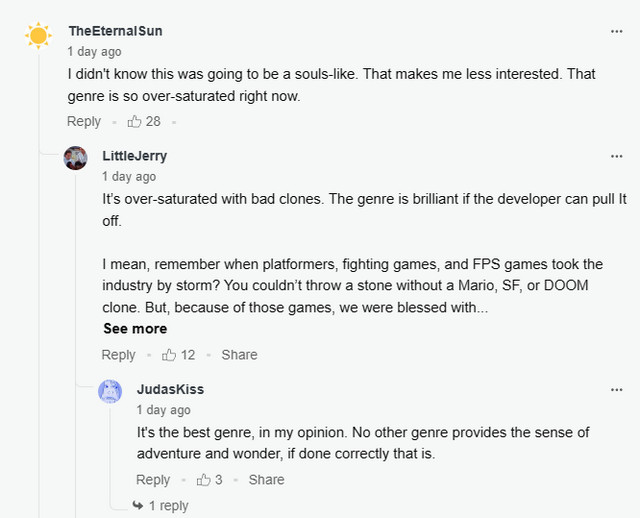Like LittleJerry's comment with thumbs-up
Viewport: 640px width, 518px height.
point(169,355)
